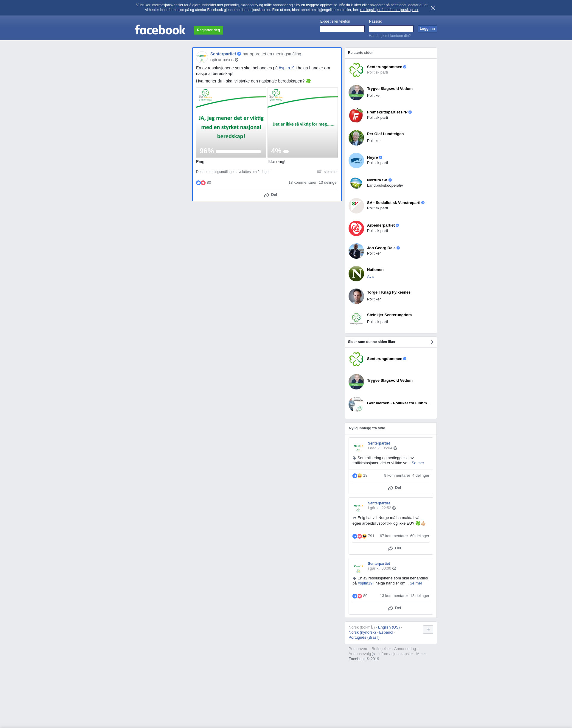Screen dimensions: 572x728
Task: Vote for the 4% 'ikke så viktig' option
Action: click(302, 122)
